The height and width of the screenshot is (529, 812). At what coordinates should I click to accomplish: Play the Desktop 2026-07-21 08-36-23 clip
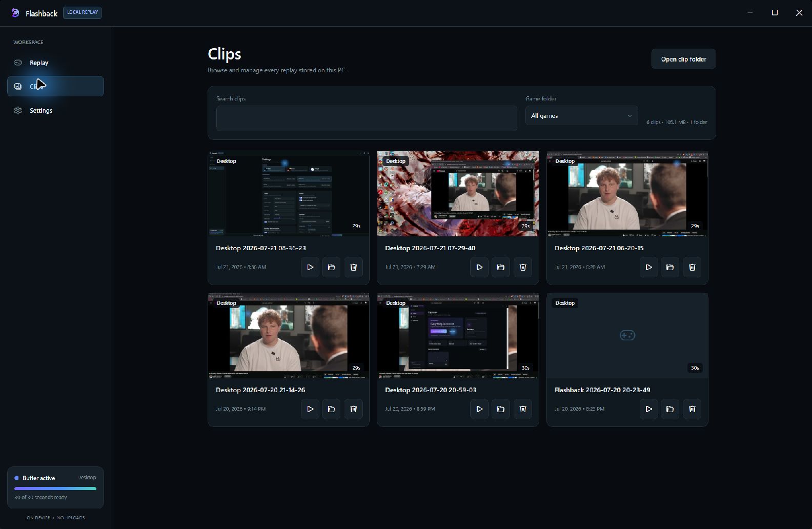pos(310,267)
